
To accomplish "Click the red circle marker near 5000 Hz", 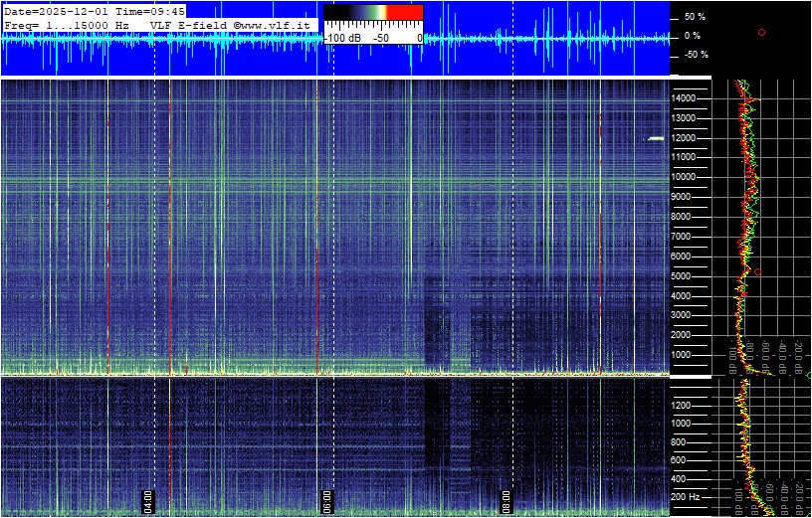I will coord(758,271).
